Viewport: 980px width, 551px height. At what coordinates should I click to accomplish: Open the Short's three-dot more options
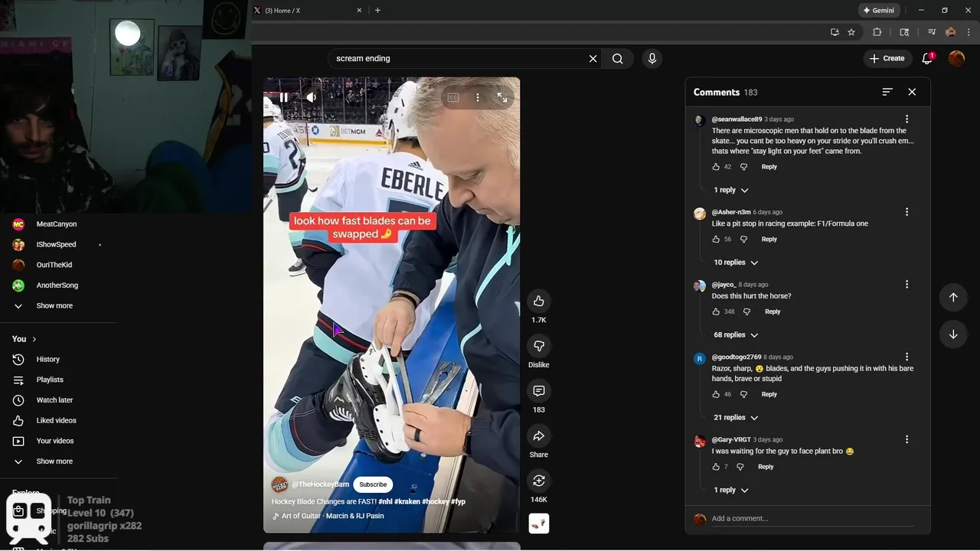(478, 97)
